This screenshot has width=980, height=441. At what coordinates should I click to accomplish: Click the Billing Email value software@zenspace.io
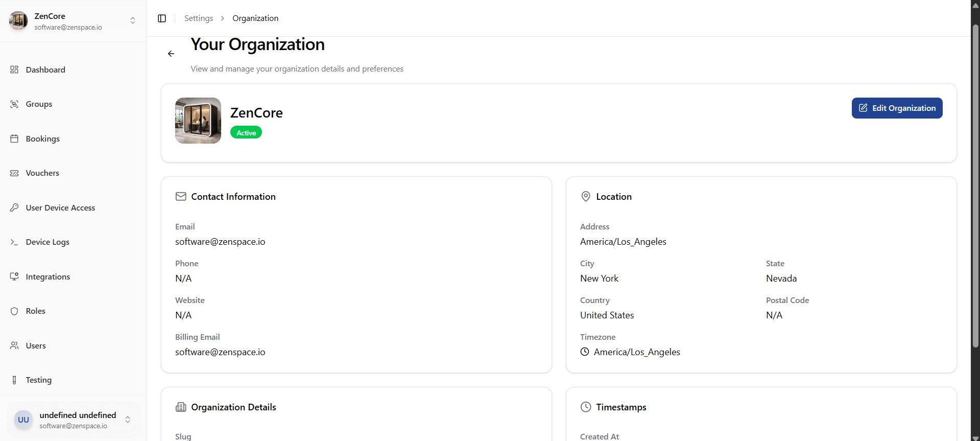tap(220, 352)
